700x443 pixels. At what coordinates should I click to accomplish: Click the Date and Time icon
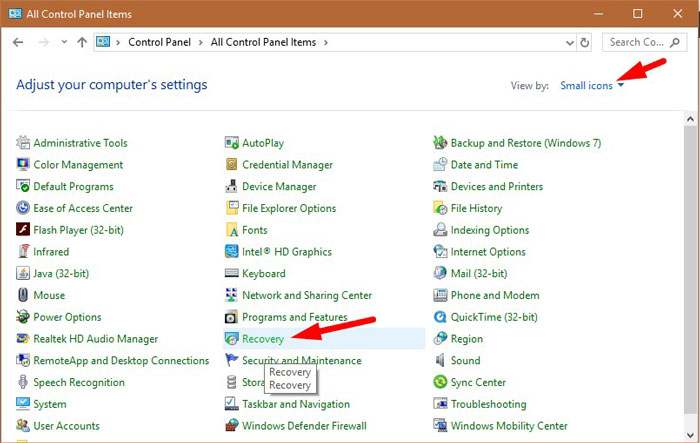tap(440, 164)
